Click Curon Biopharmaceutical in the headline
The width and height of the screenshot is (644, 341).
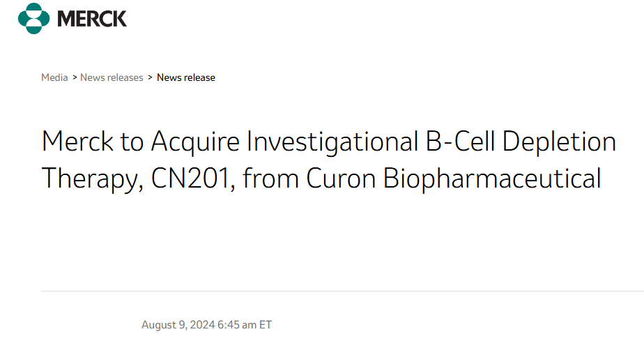point(454,179)
